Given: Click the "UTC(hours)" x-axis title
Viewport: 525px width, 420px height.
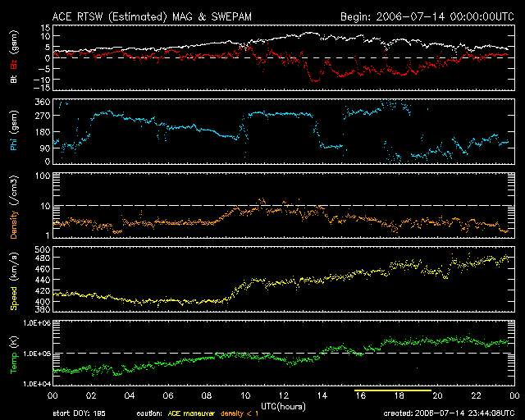Looking at the screenshot, I should coord(283,407).
